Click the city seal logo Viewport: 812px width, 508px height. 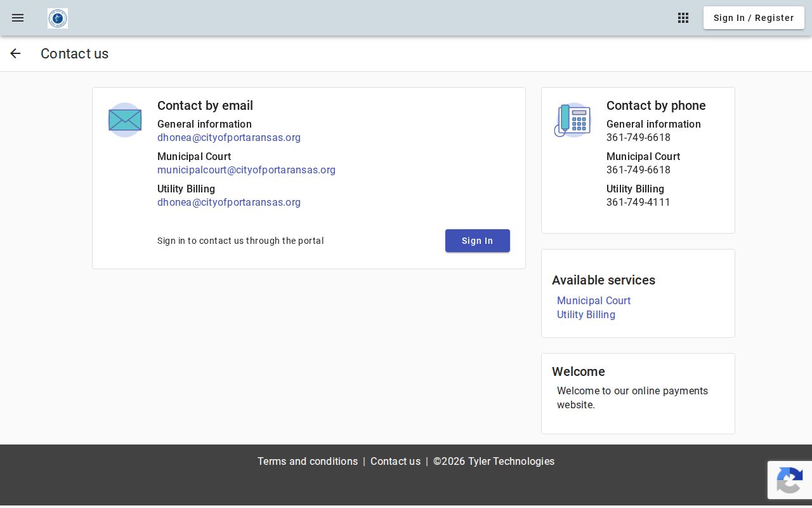tap(58, 18)
